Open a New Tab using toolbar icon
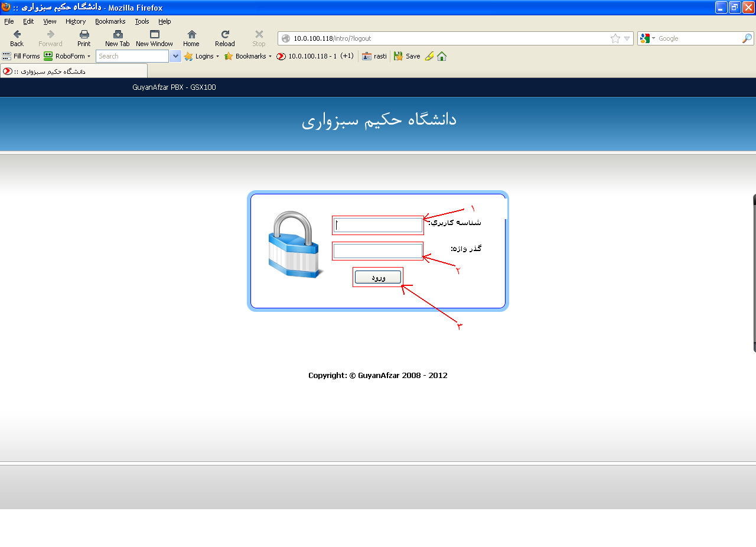 [x=118, y=34]
